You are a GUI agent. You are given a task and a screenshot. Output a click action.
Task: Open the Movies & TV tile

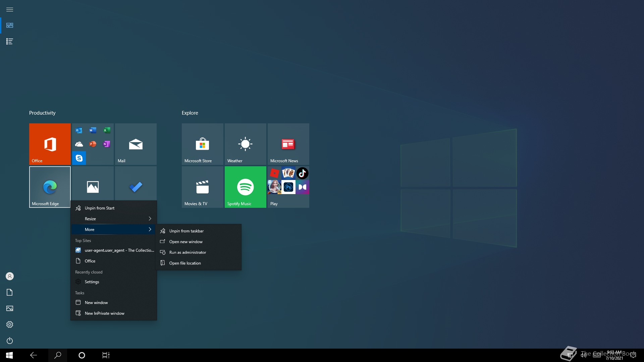click(x=203, y=187)
